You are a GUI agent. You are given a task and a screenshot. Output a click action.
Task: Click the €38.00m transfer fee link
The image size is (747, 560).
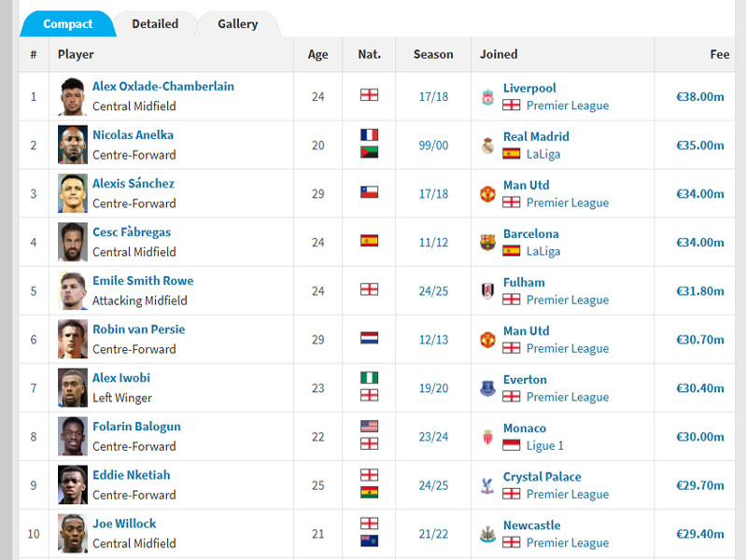[x=700, y=97]
